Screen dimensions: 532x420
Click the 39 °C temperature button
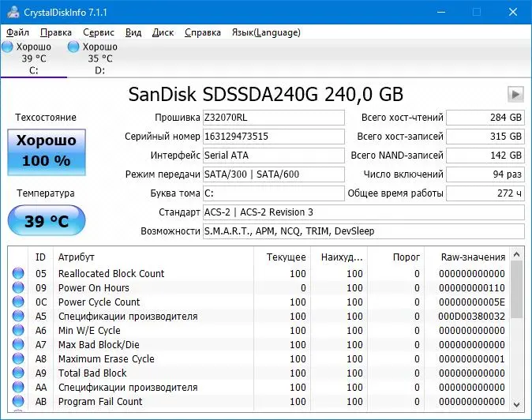click(47, 220)
